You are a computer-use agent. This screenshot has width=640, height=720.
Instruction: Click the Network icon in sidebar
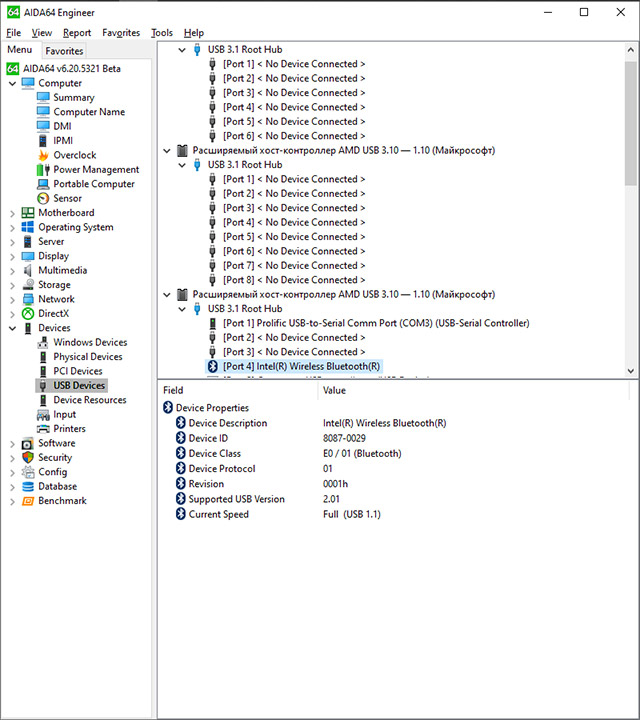click(x=28, y=299)
